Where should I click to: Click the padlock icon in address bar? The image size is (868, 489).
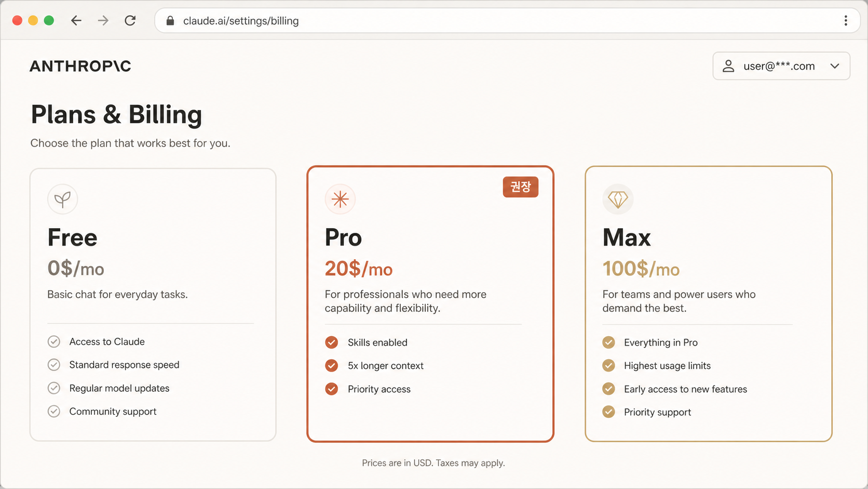(170, 21)
